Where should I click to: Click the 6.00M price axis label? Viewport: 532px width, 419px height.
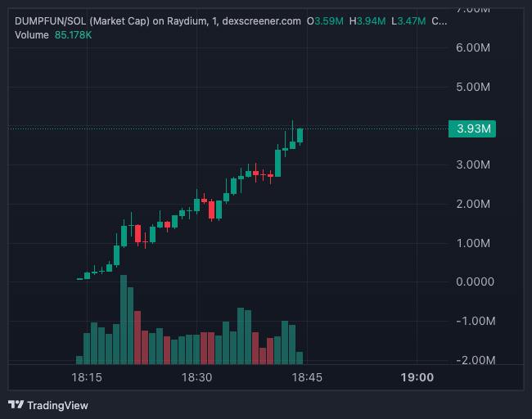pos(472,47)
